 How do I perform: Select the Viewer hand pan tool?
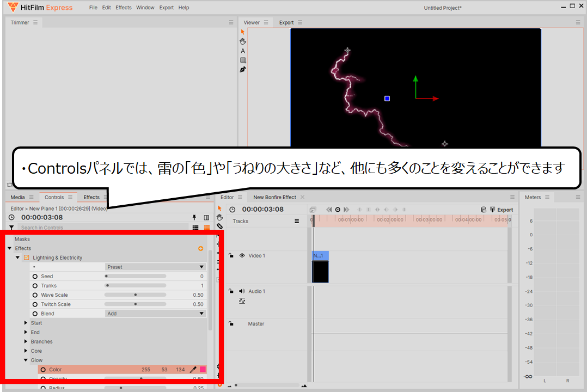click(x=243, y=41)
